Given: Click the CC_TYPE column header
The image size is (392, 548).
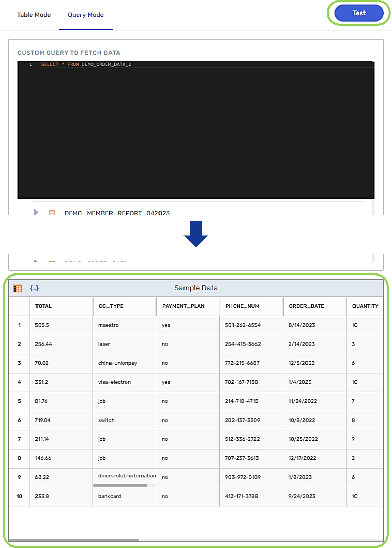Looking at the screenshot, I should [x=125, y=306].
